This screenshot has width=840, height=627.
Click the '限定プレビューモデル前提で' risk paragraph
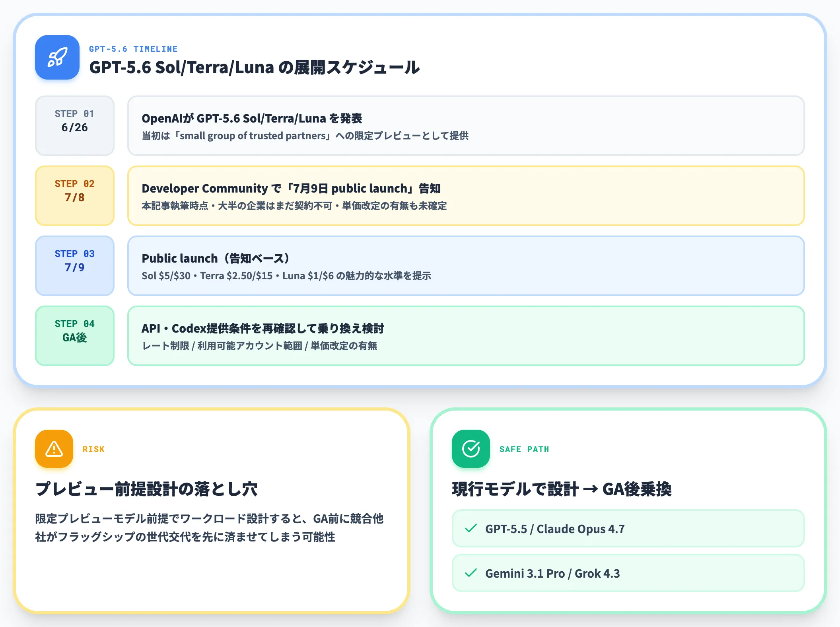[209, 528]
